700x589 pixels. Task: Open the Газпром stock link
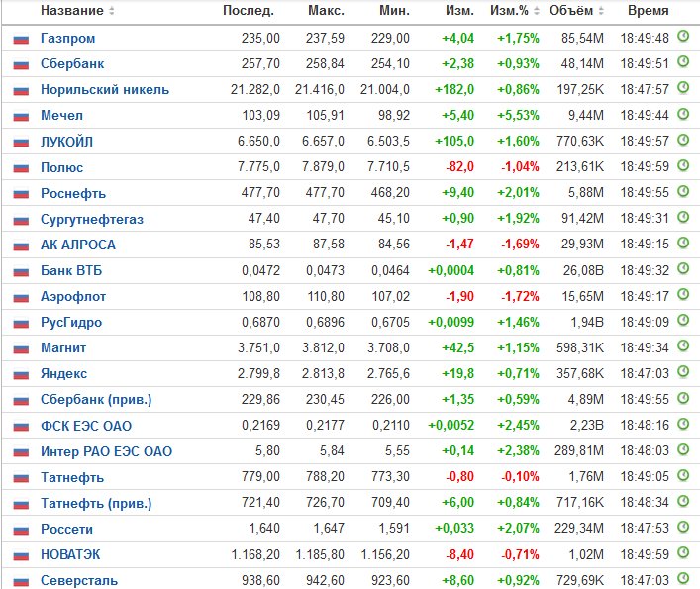pos(68,39)
